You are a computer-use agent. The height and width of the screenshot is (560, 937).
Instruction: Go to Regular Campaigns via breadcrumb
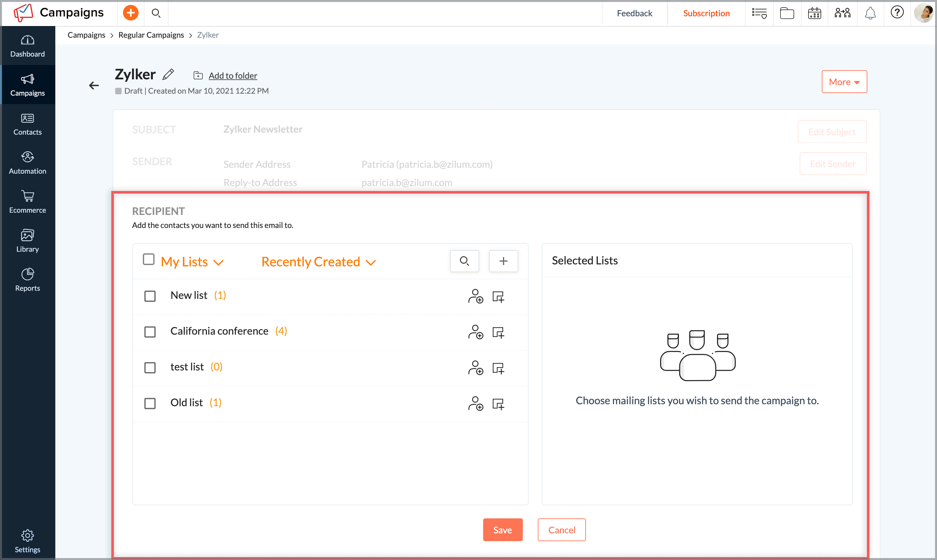tap(151, 35)
